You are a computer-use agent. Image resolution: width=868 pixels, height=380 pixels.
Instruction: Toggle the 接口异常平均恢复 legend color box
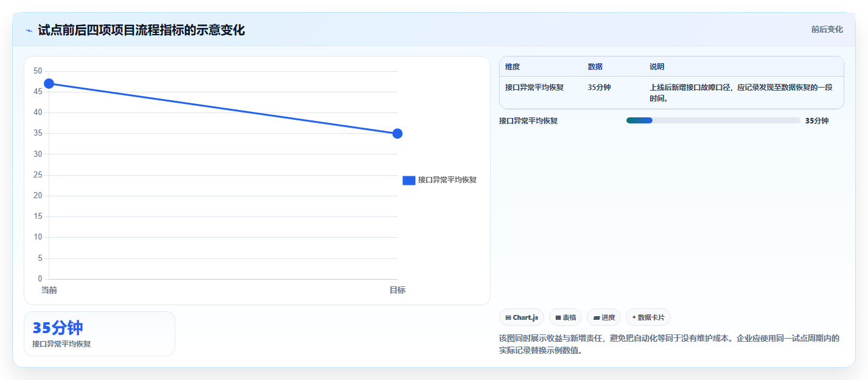(409, 180)
